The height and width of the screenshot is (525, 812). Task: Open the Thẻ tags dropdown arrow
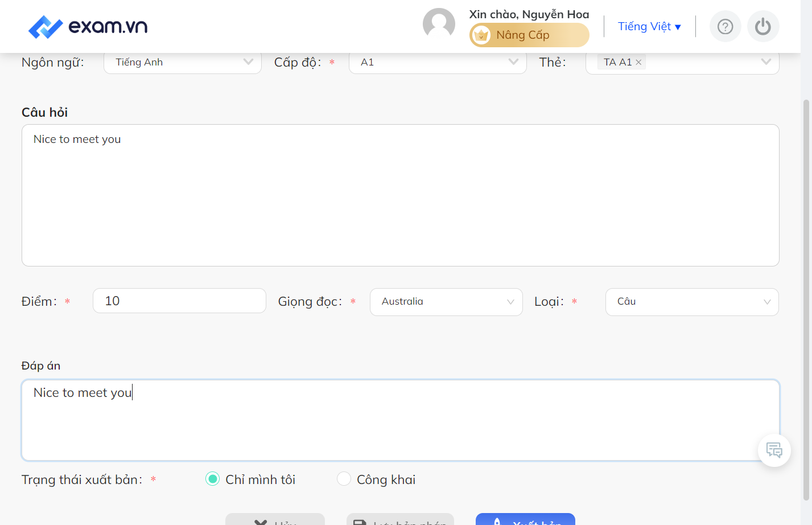tap(766, 62)
